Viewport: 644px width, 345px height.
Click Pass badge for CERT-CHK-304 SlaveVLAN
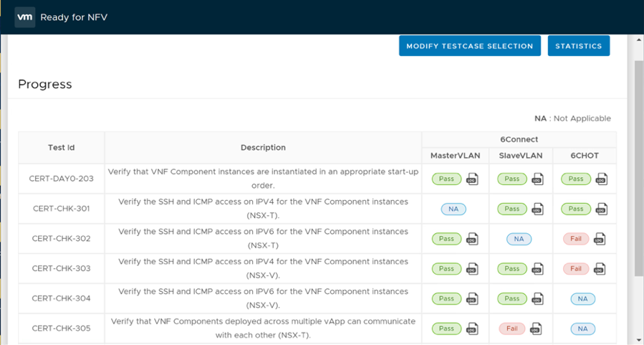click(511, 299)
